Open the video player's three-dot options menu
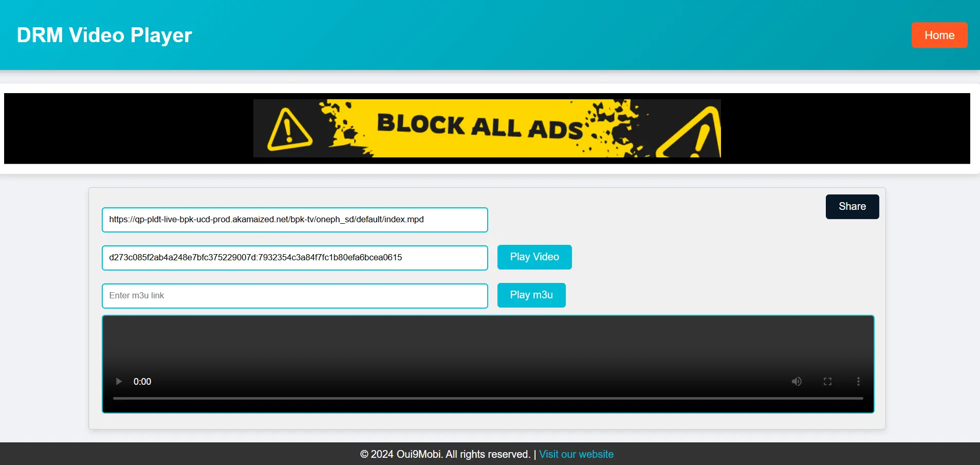The image size is (980, 465). click(x=858, y=382)
